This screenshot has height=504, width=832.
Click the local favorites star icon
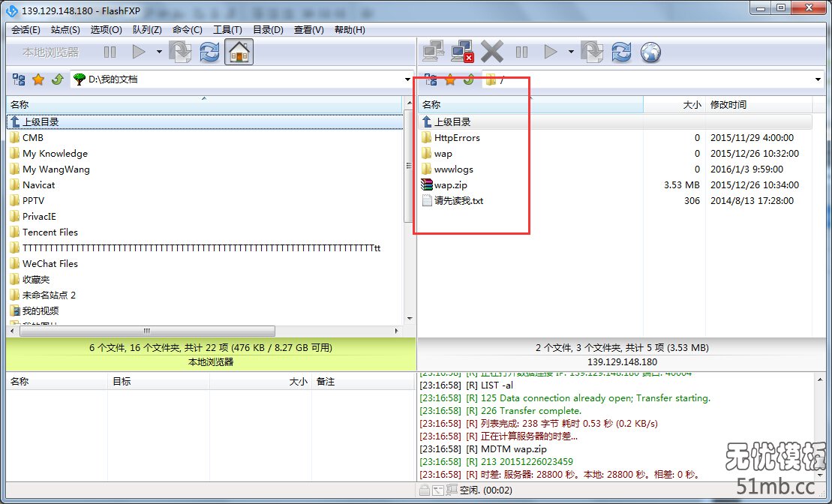[38, 79]
